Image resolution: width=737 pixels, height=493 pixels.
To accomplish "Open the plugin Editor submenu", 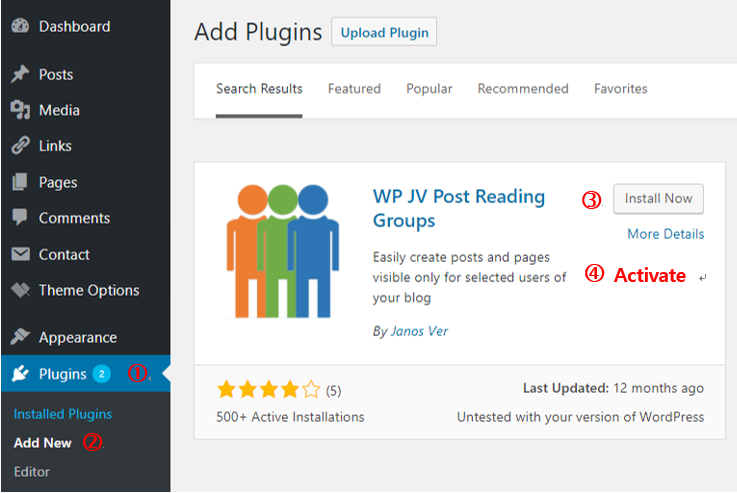I will coord(31,472).
